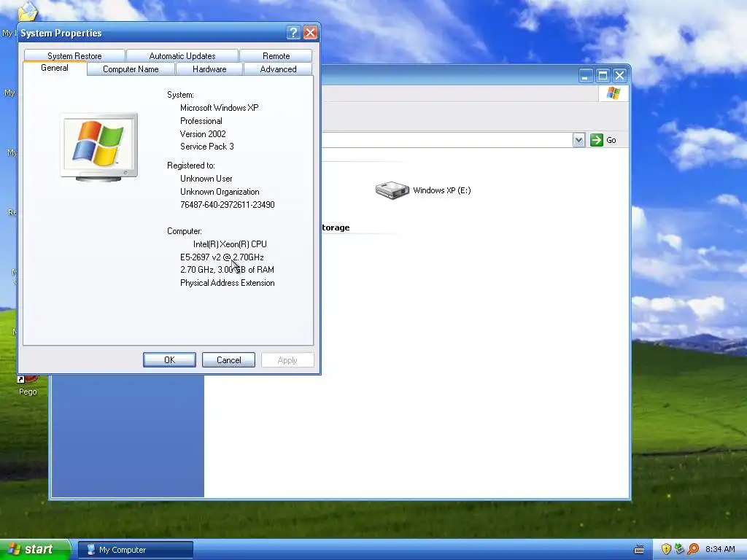Confirm System Properties with OK
This screenshot has width=747, height=560.
coord(169,360)
